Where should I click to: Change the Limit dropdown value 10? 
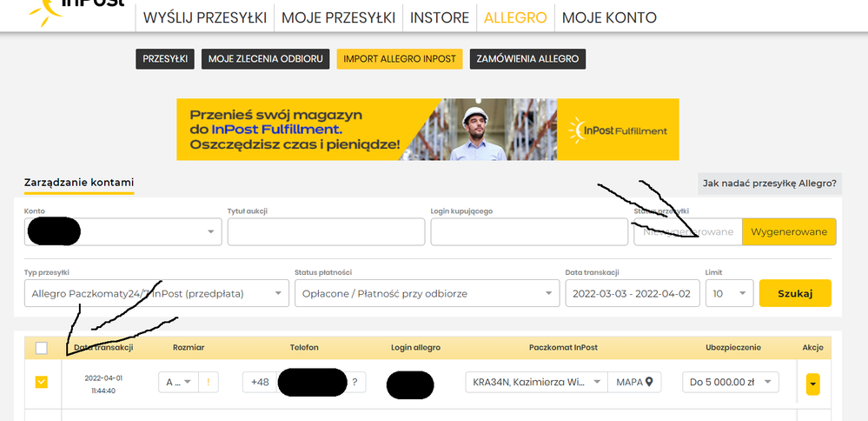click(x=729, y=294)
